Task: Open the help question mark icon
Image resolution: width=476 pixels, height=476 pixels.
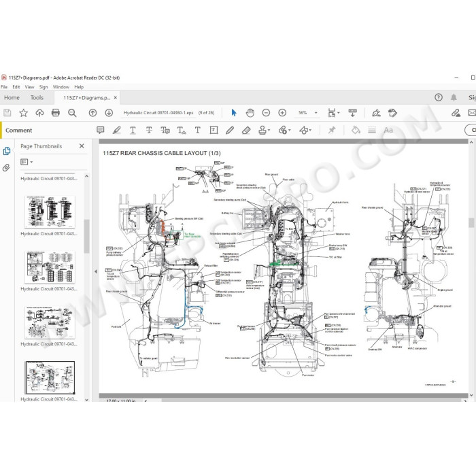Action: (x=439, y=97)
